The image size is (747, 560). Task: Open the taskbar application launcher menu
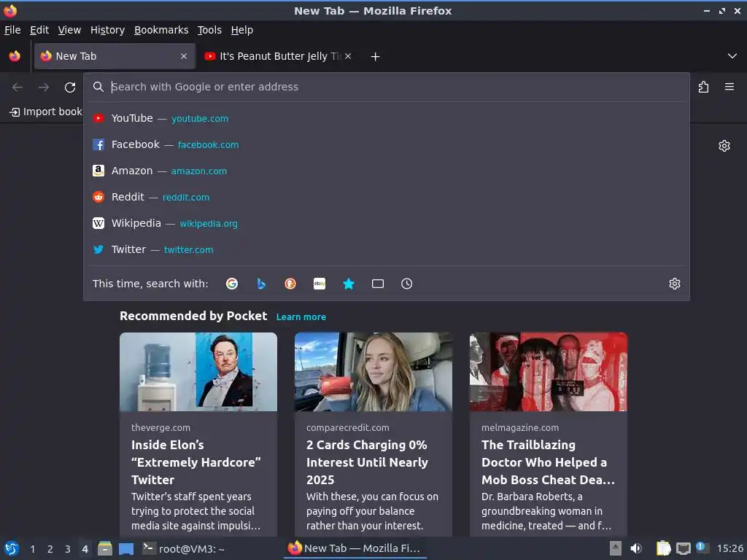pos(12,548)
